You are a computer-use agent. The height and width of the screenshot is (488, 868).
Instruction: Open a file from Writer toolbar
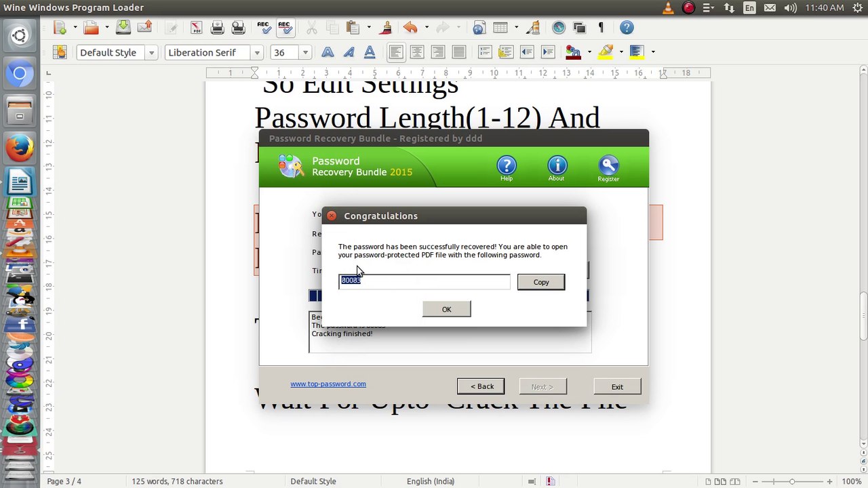(91, 28)
